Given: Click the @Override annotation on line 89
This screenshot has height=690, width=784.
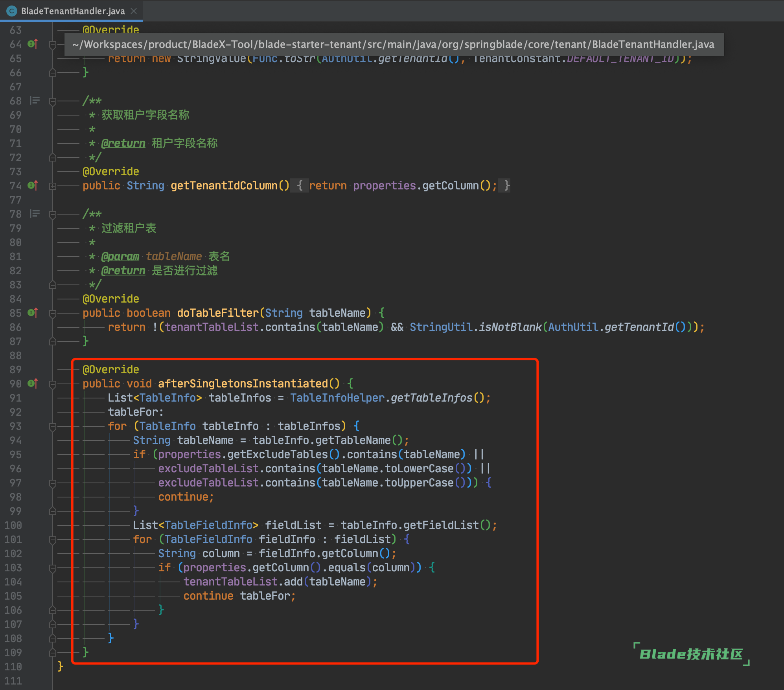Looking at the screenshot, I should (x=111, y=370).
